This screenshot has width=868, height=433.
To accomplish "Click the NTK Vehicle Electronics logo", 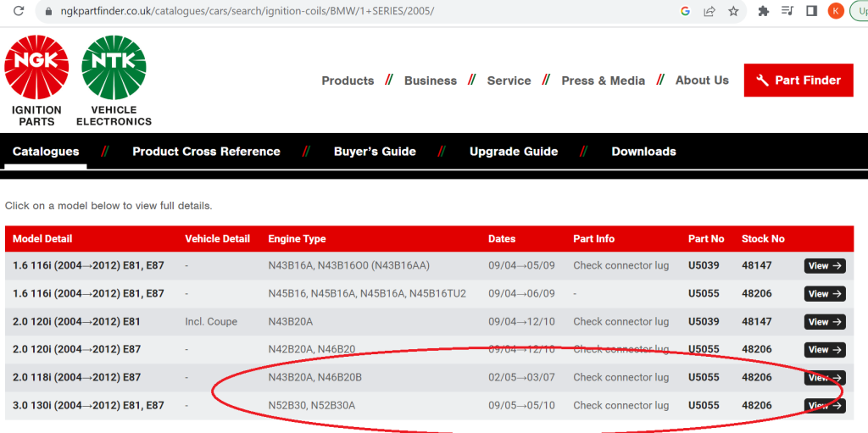I will pos(114,80).
